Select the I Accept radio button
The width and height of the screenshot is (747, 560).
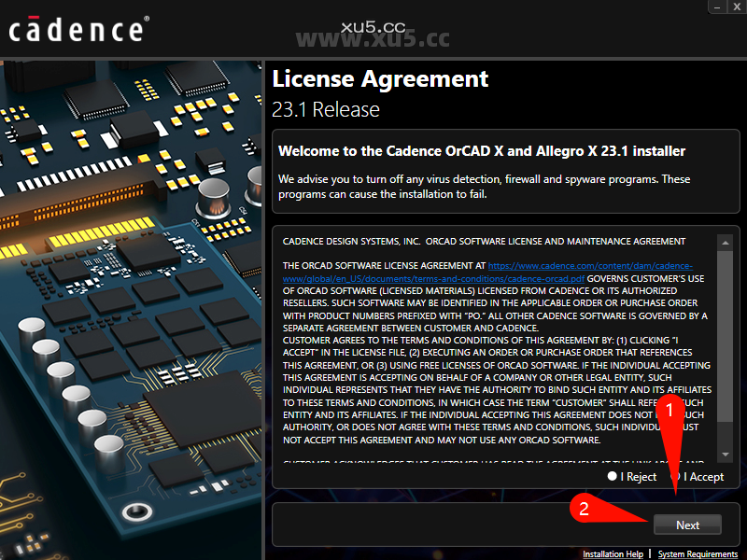675,477
